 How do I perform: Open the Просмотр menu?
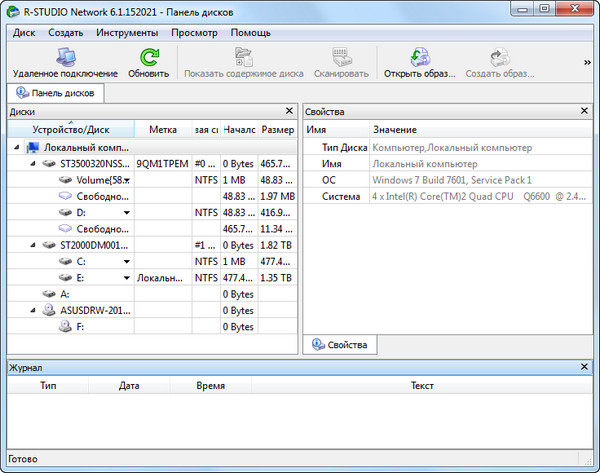coord(194,32)
